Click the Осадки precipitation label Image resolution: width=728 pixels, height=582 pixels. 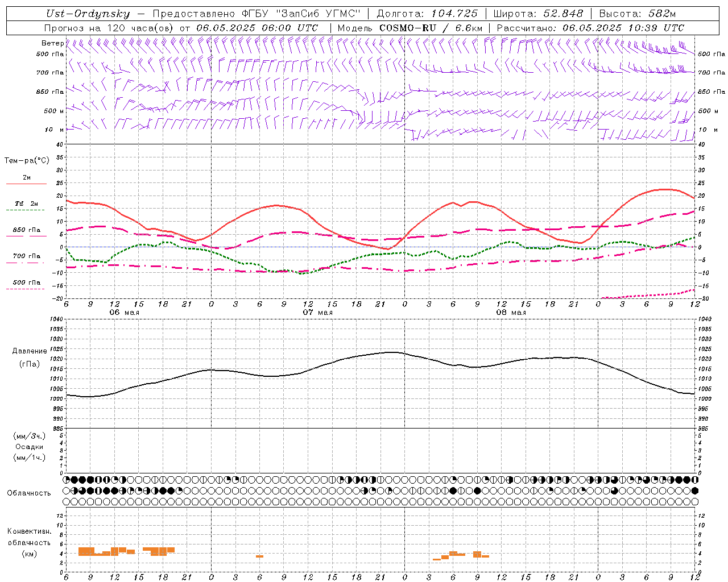[30, 447]
